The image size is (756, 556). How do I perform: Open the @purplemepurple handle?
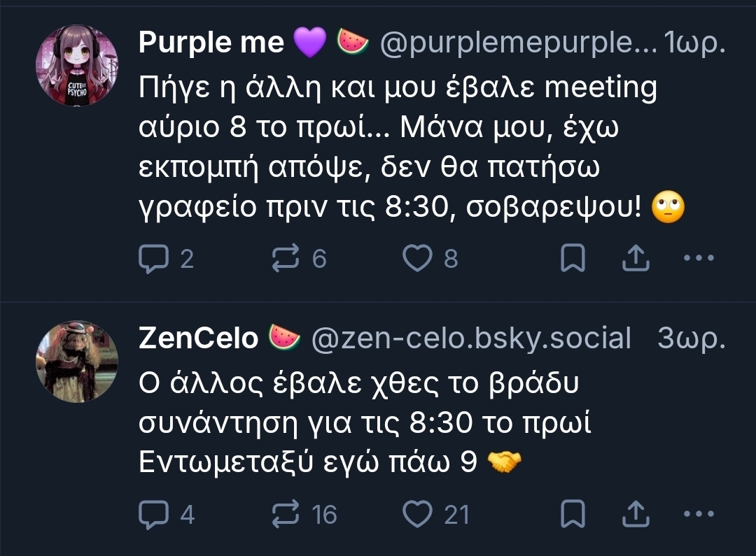coord(518,43)
